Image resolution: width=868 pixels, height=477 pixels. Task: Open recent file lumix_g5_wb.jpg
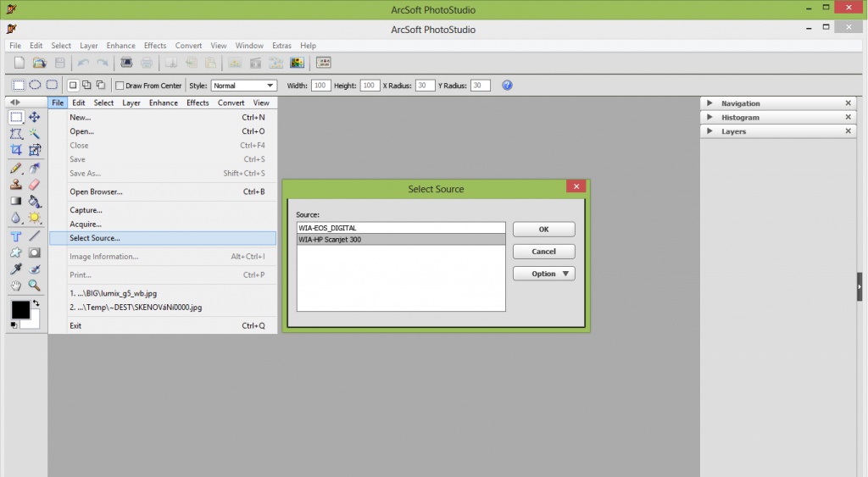pos(163,293)
